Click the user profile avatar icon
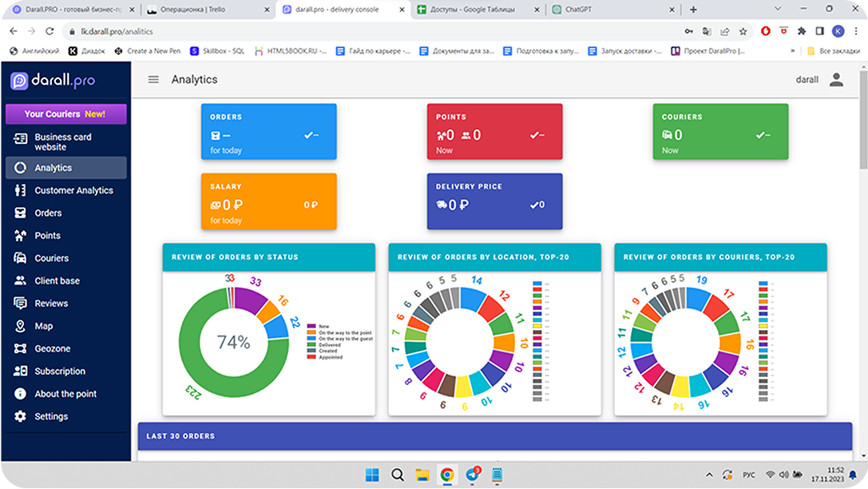The width and height of the screenshot is (868, 489). point(836,80)
